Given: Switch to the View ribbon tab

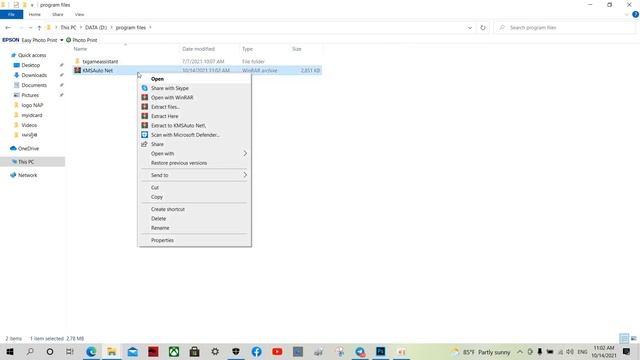Looking at the screenshot, I should tap(79, 14).
